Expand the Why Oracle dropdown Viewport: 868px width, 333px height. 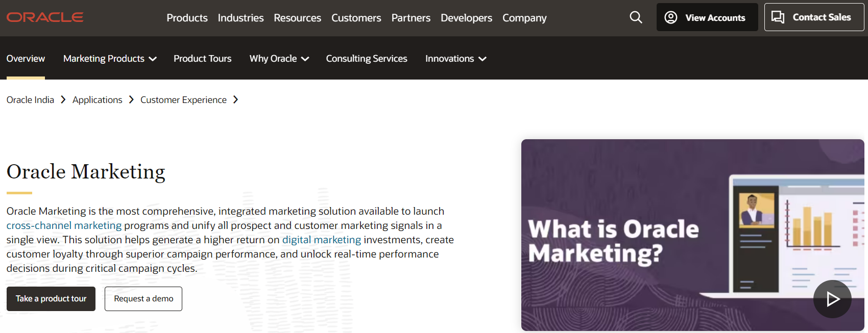(305, 59)
